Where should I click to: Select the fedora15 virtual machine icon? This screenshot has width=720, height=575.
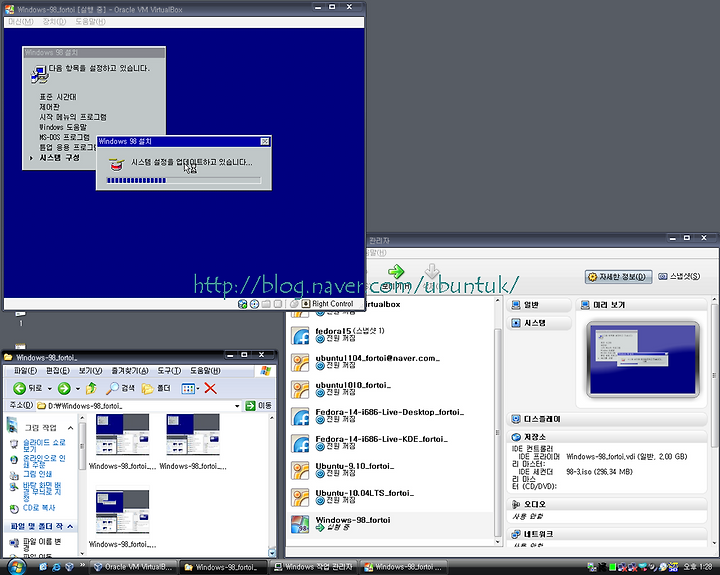(301, 336)
